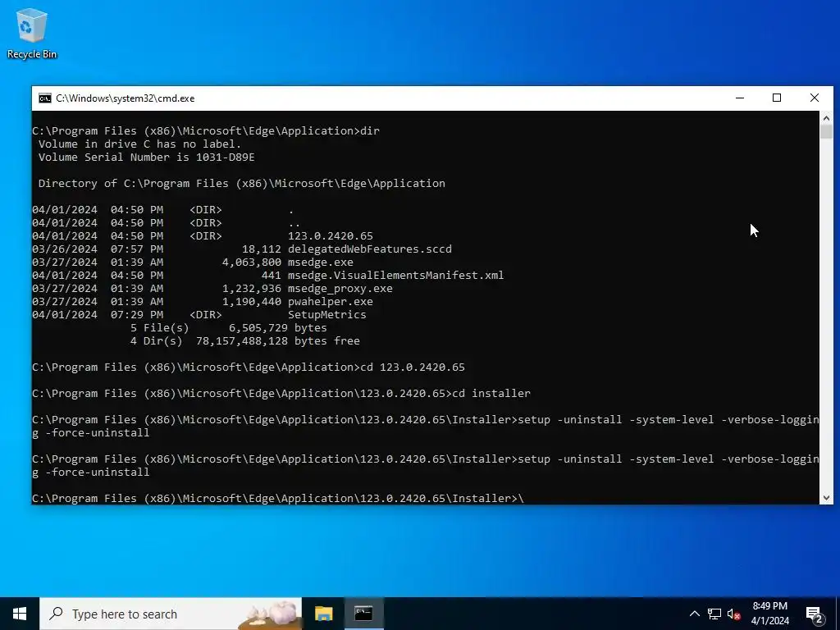Click the msedge_proxy.exe entry
Screen dimensions: 840x630
pos(340,289)
